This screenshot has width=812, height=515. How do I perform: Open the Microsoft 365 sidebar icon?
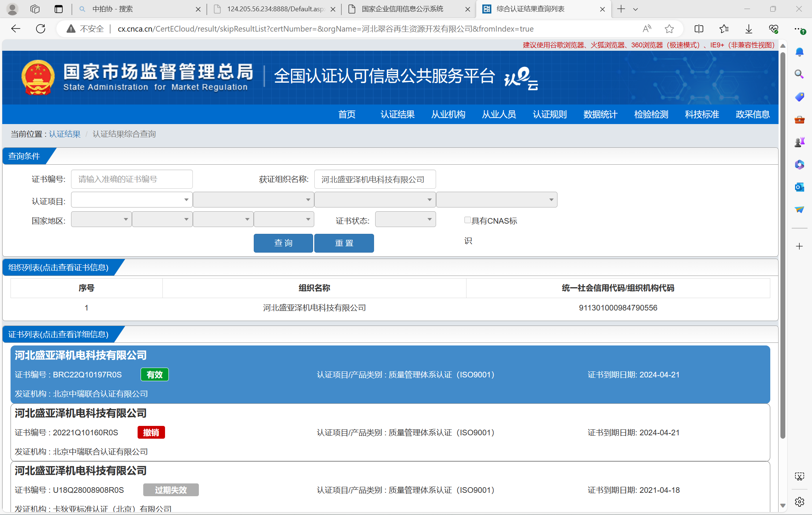(800, 165)
